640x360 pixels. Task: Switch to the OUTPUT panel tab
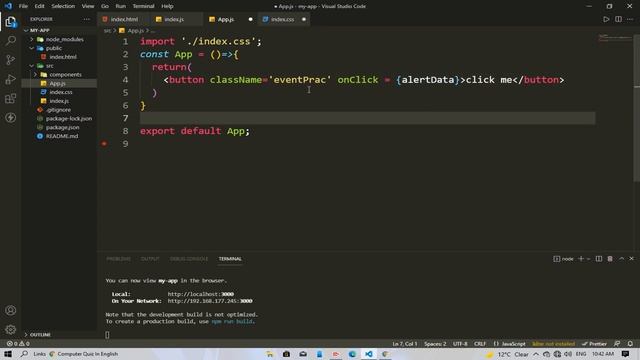(x=150, y=259)
